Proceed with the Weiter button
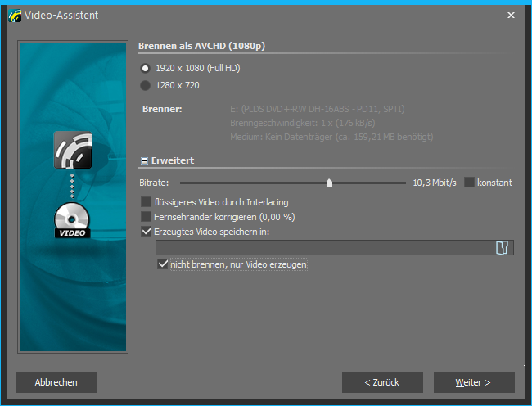 (x=474, y=382)
